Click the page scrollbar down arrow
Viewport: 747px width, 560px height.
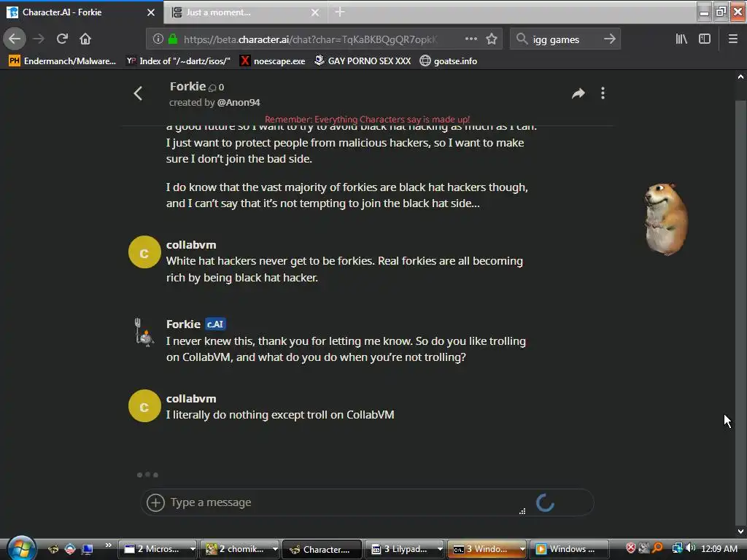point(741,532)
